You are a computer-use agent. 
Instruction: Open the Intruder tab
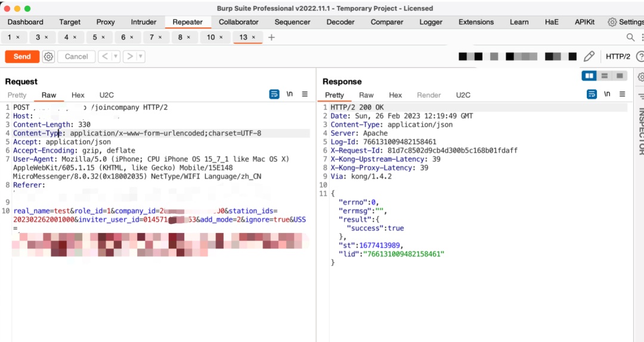144,22
